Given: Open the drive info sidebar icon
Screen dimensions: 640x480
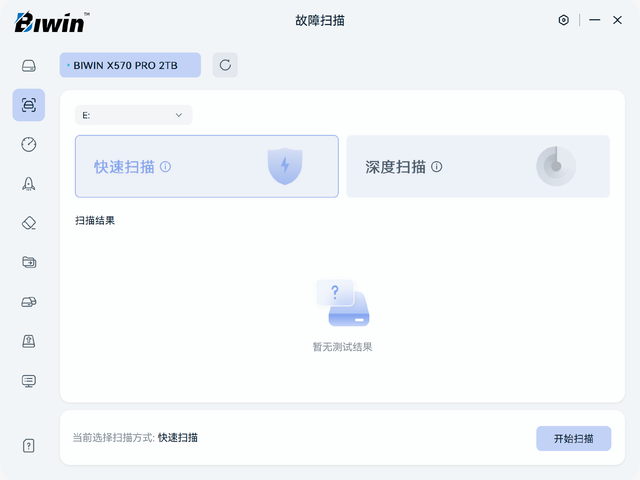Looking at the screenshot, I should click(x=29, y=66).
